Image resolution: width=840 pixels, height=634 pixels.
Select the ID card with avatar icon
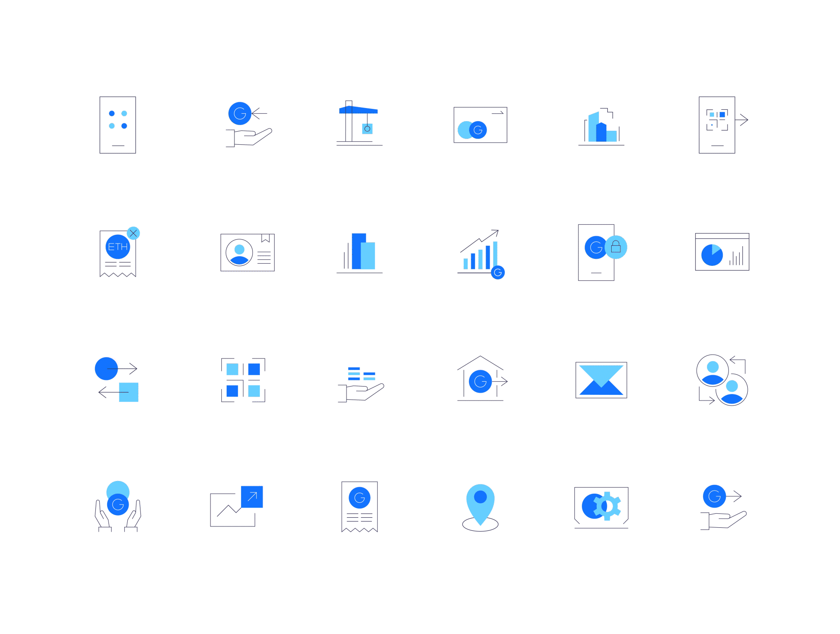[x=248, y=252]
